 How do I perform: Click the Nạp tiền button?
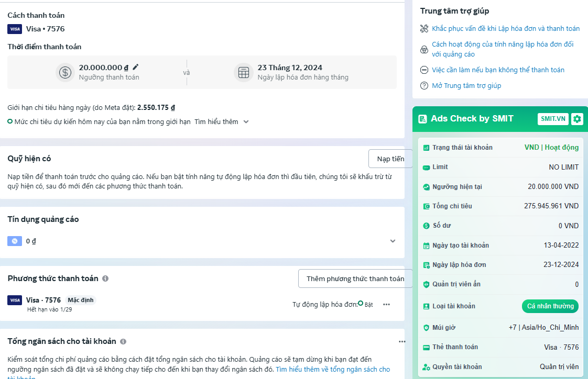pos(390,159)
